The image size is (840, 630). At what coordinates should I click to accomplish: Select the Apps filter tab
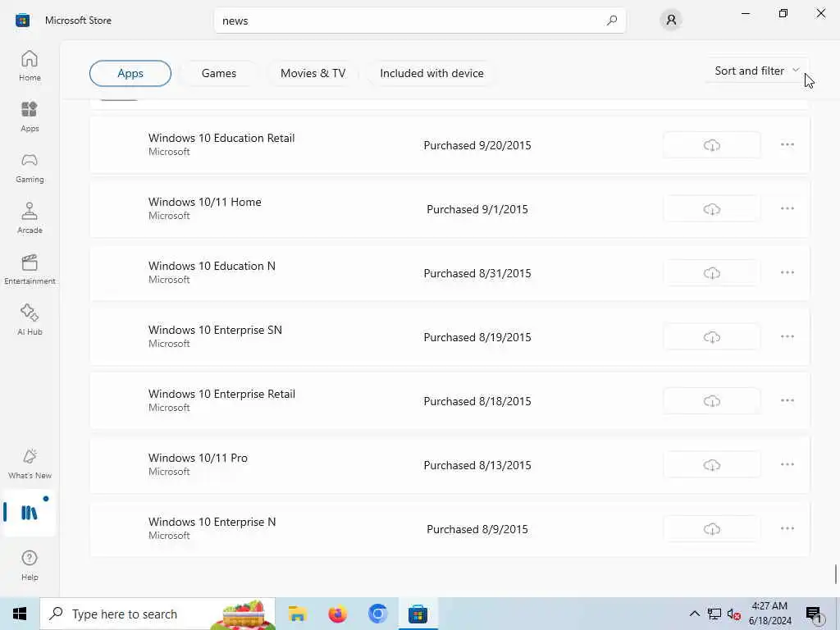point(130,73)
